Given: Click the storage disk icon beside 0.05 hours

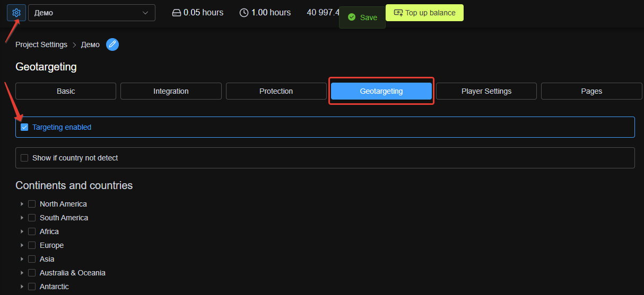Looking at the screenshot, I should click(177, 13).
